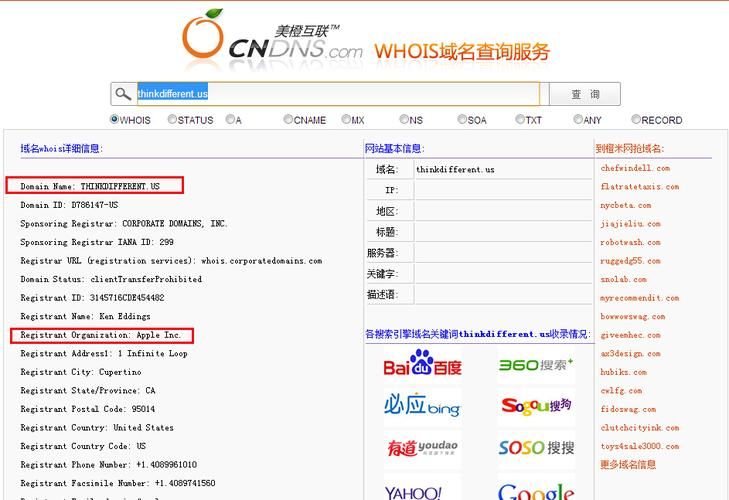Focus the domain search field with thinkdifferent.us
This screenshot has width=729, height=500.
pos(338,94)
